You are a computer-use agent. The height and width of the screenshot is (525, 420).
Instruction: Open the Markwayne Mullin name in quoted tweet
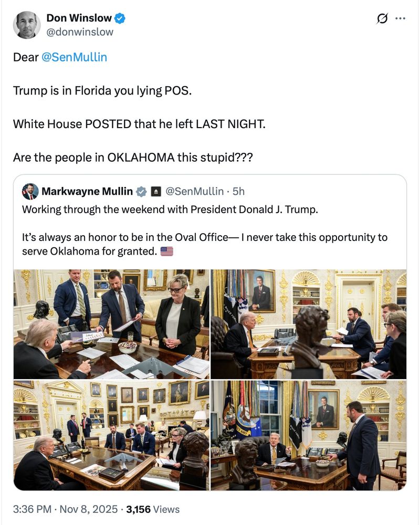[87, 191]
